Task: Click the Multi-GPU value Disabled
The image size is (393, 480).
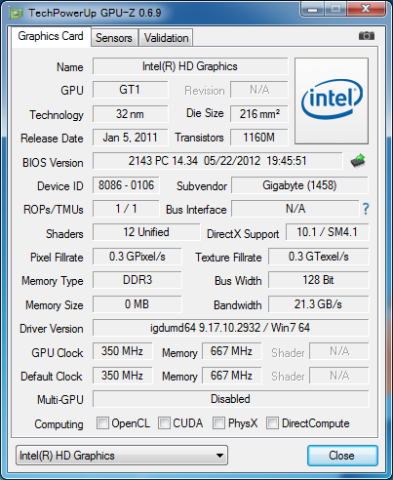Action: point(231,399)
